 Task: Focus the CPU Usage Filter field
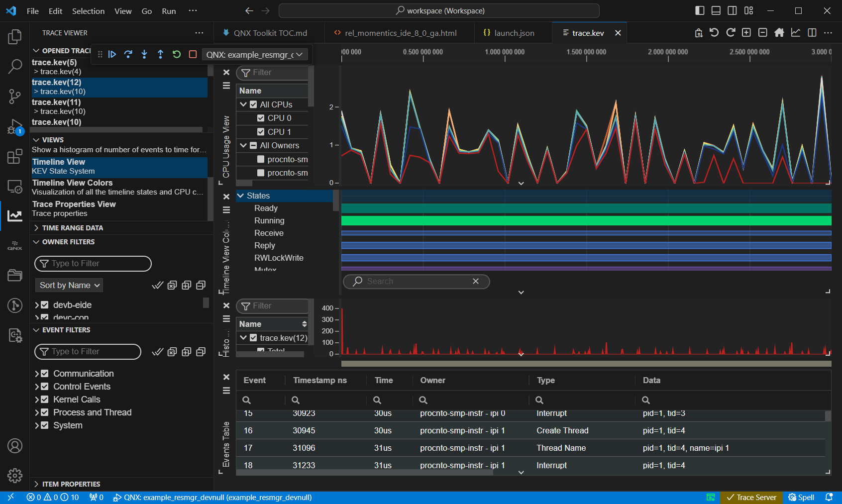click(272, 73)
